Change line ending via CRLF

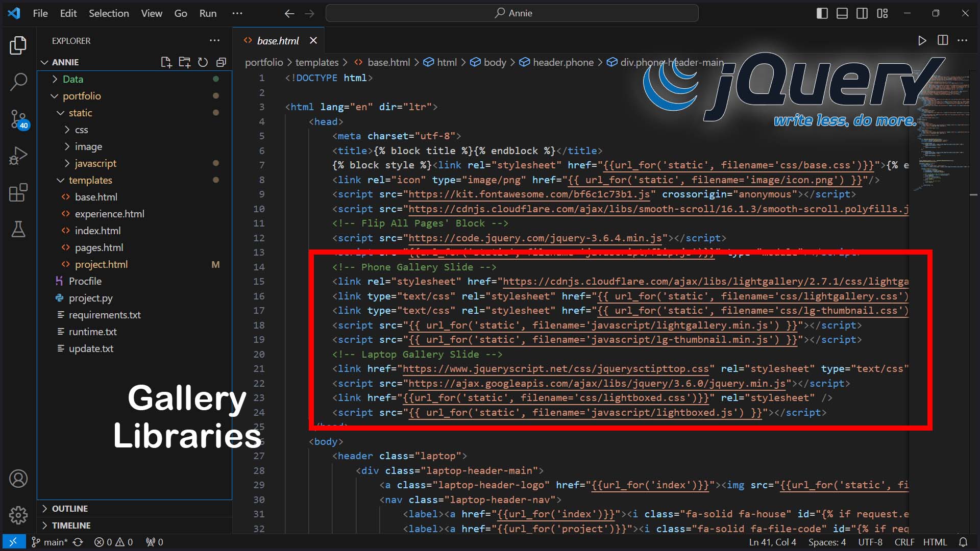click(x=904, y=542)
